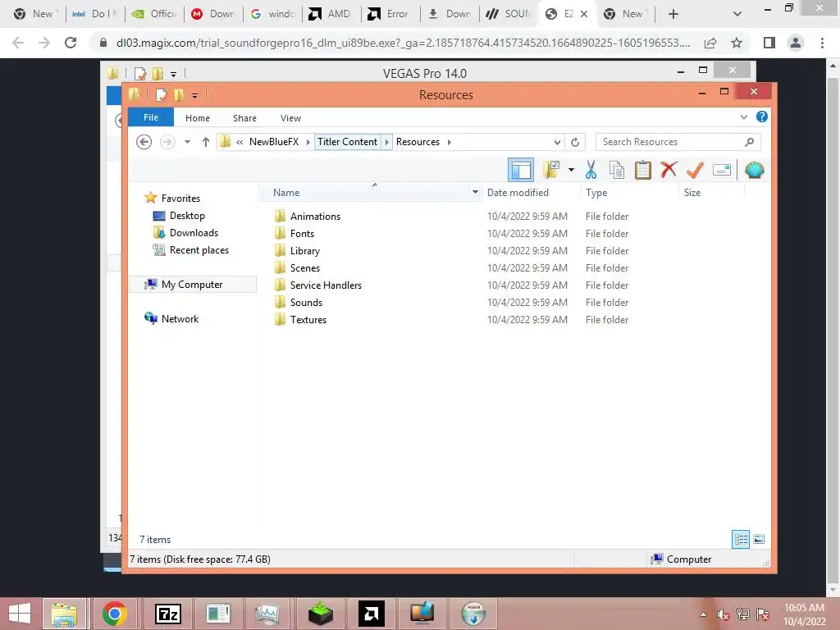Open Name column filter dropdown arrow
840x630 pixels.
(475, 192)
